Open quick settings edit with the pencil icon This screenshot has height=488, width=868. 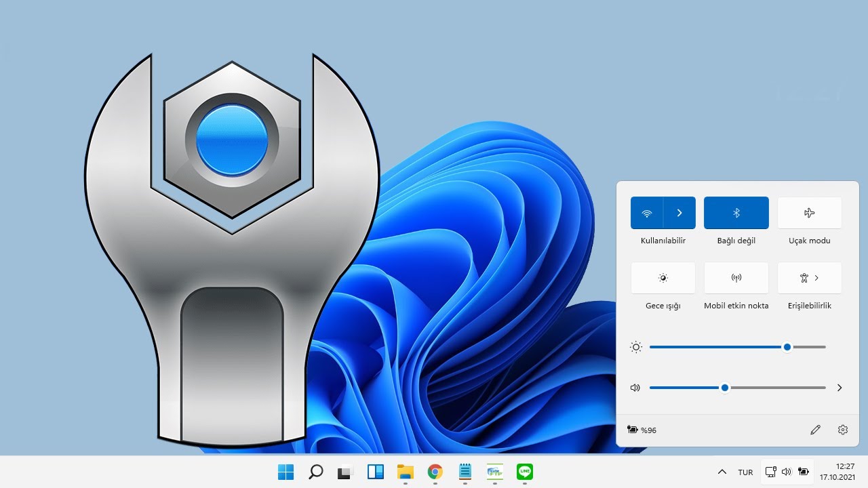(815, 430)
